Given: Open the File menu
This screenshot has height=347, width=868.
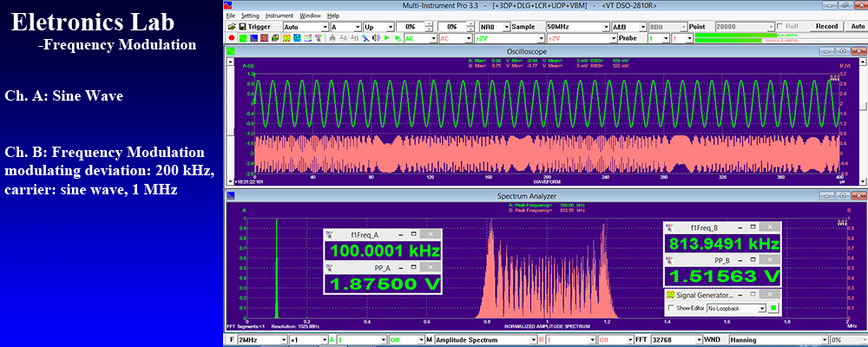Looking at the screenshot, I should pyautogui.click(x=230, y=16).
